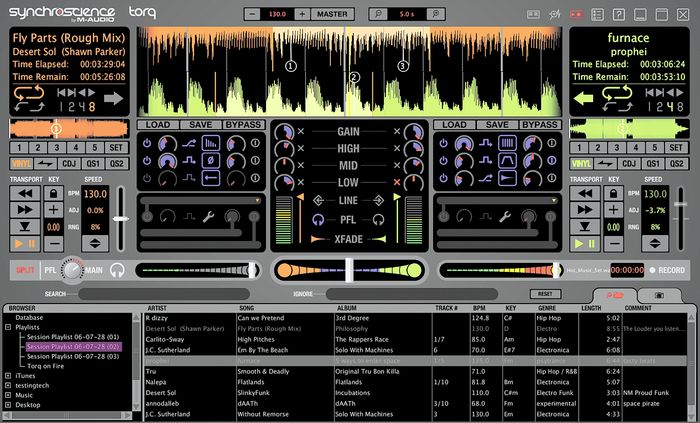This screenshot has width=700, height=423.
Task: Click the right deck pitch speed slider
Action: 680,204
